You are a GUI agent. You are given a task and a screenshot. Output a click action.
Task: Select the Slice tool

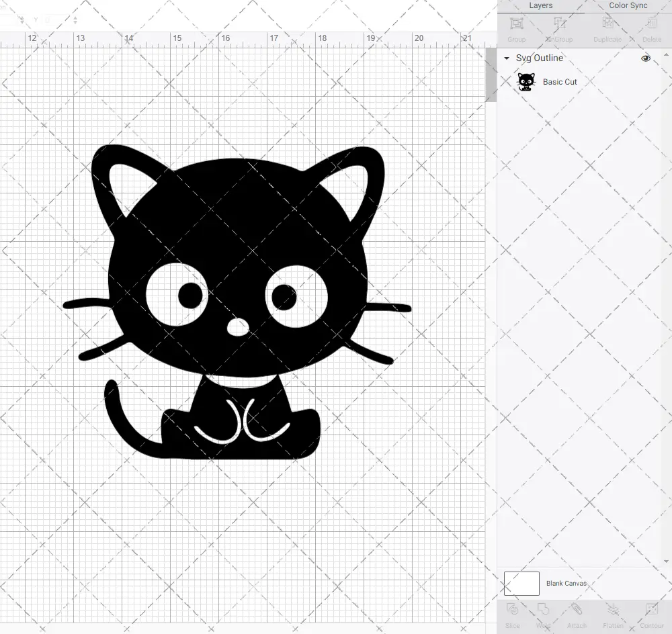tap(512, 612)
